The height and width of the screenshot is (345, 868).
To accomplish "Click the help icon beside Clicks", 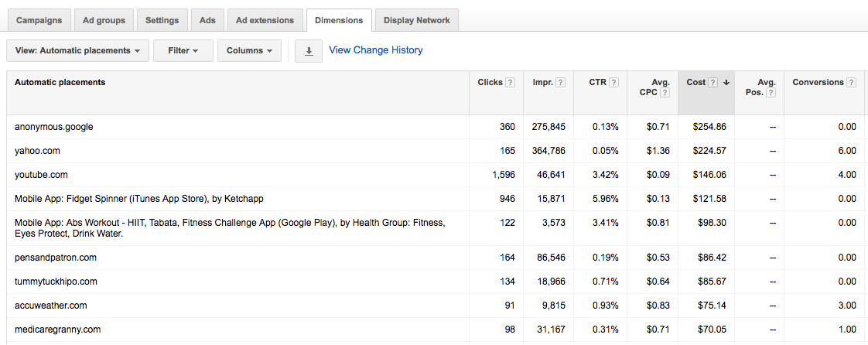I will [510, 83].
